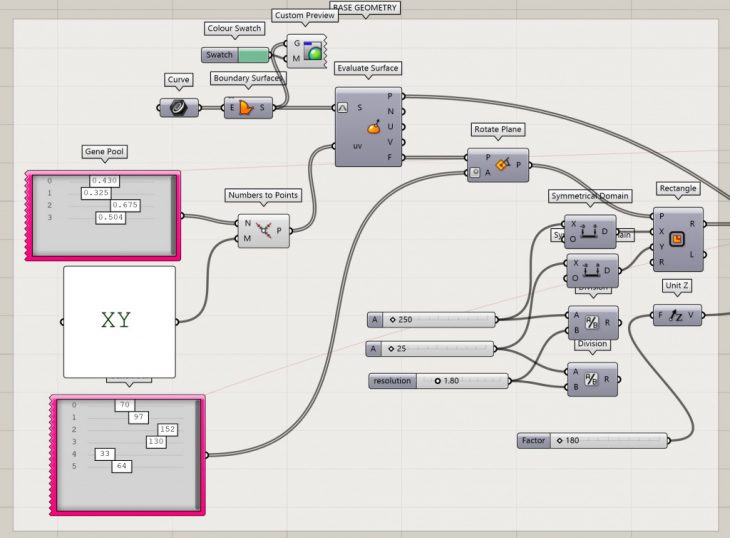Viewport: 730px width, 538px height.
Task: Click the S input reparameterize icon on Evaluate Surface
Action: pyautogui.click(x=343, y=107)
